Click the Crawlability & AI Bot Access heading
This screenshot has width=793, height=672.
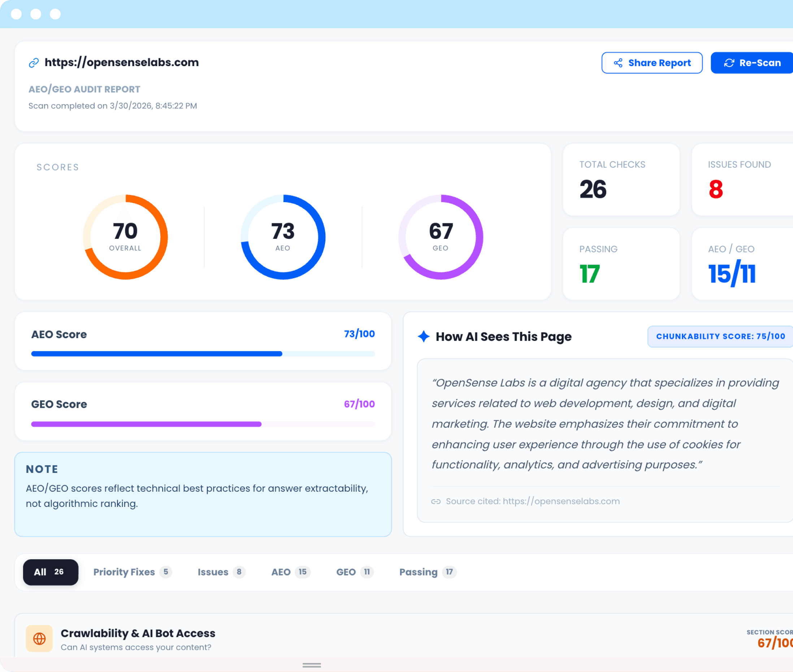(138, 633)
